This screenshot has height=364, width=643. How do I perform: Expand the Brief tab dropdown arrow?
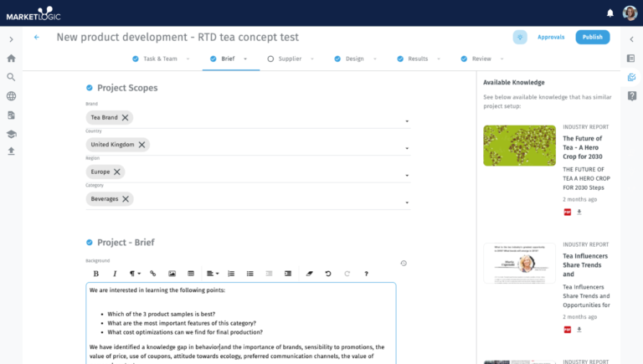(x=245, y=59)
